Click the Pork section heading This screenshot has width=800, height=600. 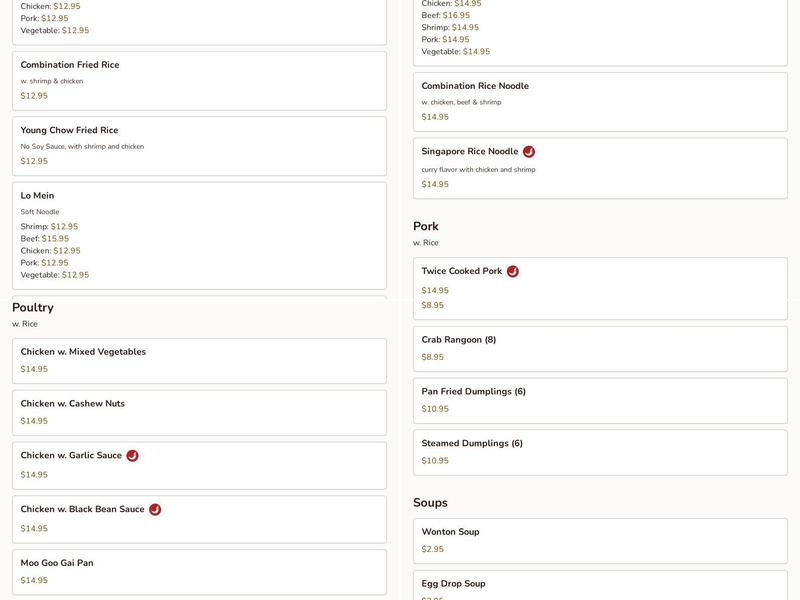click(x=426, y=227)
